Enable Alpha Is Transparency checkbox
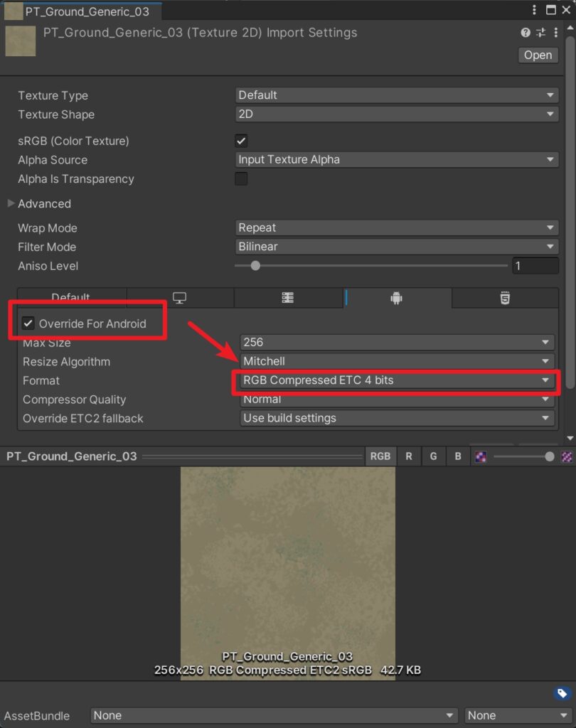This screenshot has height=728, width=576. 242,178
